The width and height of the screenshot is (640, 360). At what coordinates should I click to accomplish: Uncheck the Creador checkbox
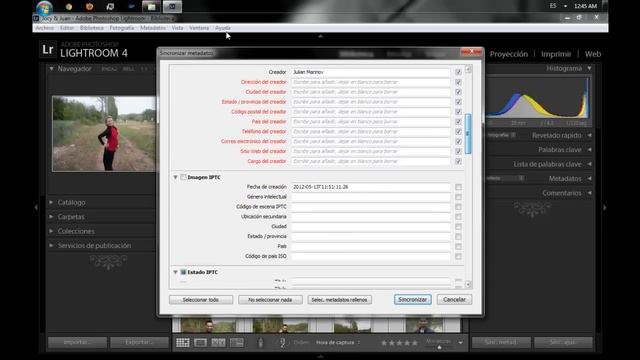coord(458,72)
